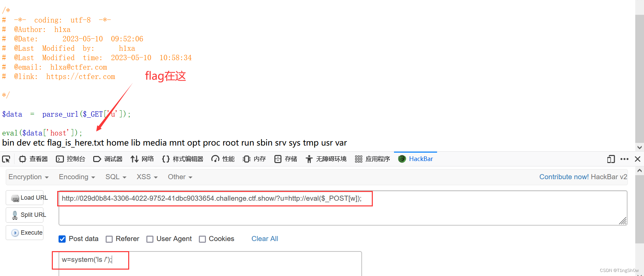Viewport: 644px width, 276px height.
Task: Click the Load URL button
Action: (x=25, y=198)
